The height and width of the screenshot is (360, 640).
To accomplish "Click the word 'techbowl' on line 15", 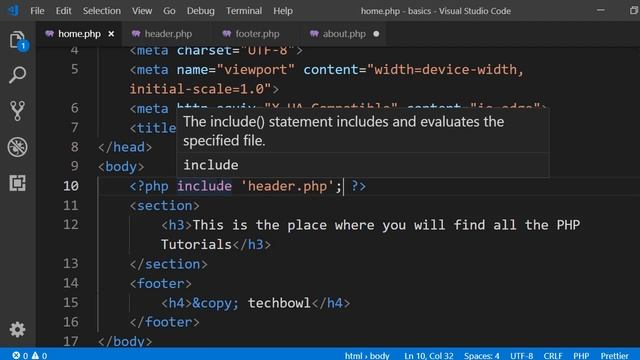I will pyautogui.click(x=279, y=303).
